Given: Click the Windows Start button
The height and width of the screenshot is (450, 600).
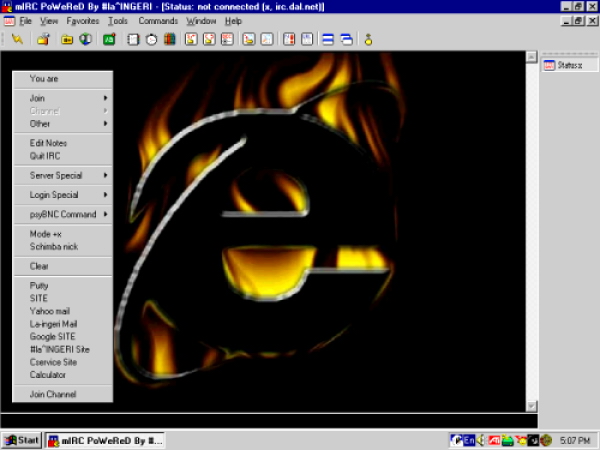Looking at the screenshot, I should (x=21, y=440).
